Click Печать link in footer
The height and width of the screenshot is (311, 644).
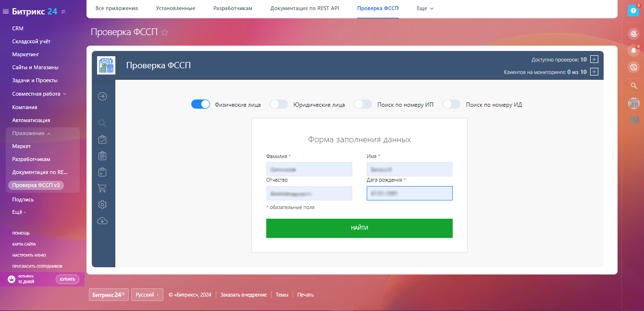[x=306, y=295]
